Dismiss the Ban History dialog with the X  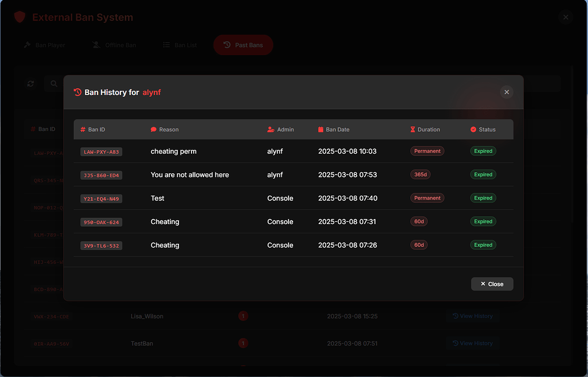coord(506,92)
